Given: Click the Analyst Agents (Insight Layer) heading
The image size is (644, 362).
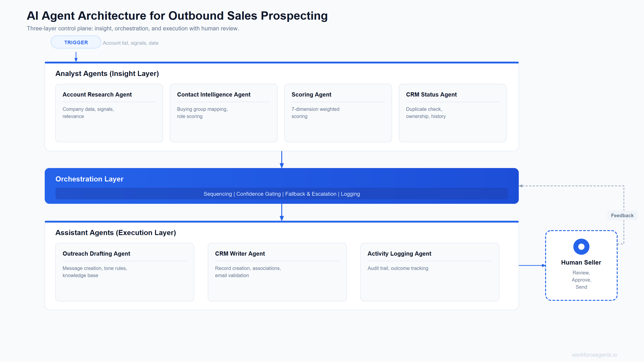Looking at the screenshot, I should [107, 74].
